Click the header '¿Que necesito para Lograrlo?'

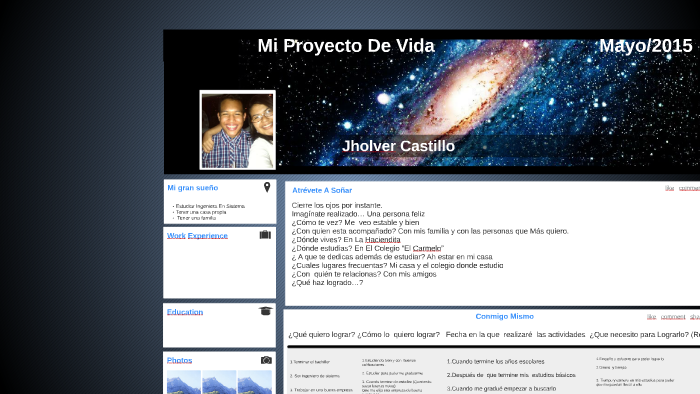[639, 334]
